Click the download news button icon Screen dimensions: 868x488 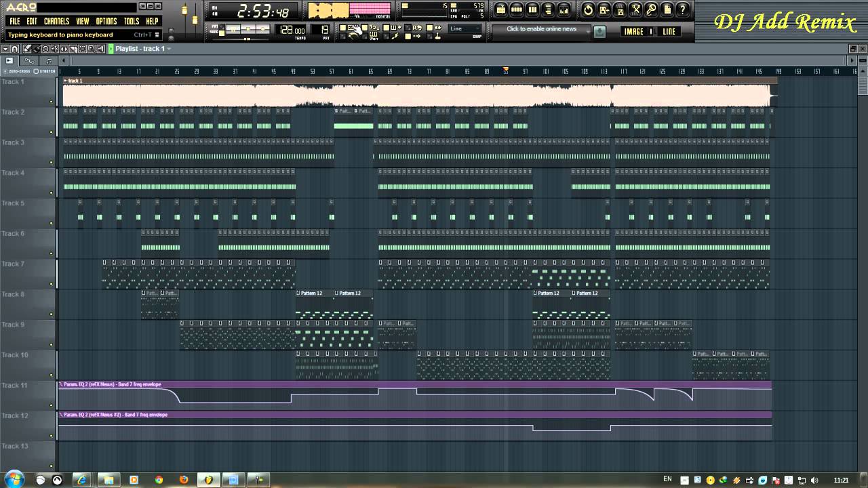599,31
